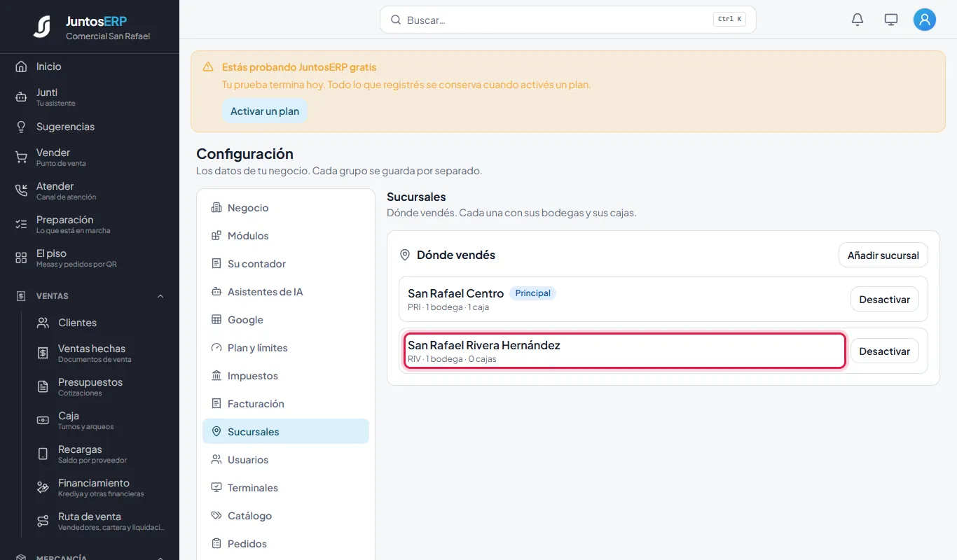
Task: Click the Atender phone icon
Action: pyautogui.click(x=21, y=191)
